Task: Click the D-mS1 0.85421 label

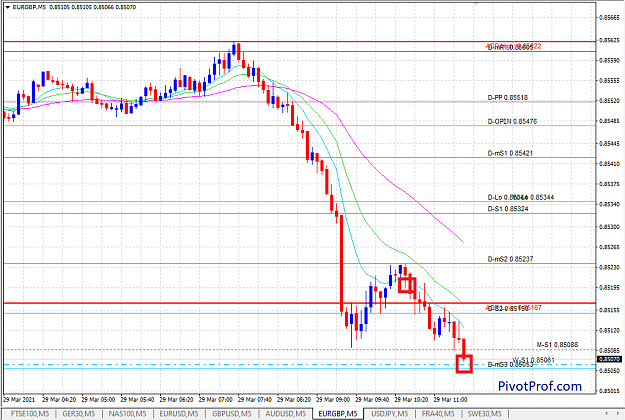Action: [510, 153]
